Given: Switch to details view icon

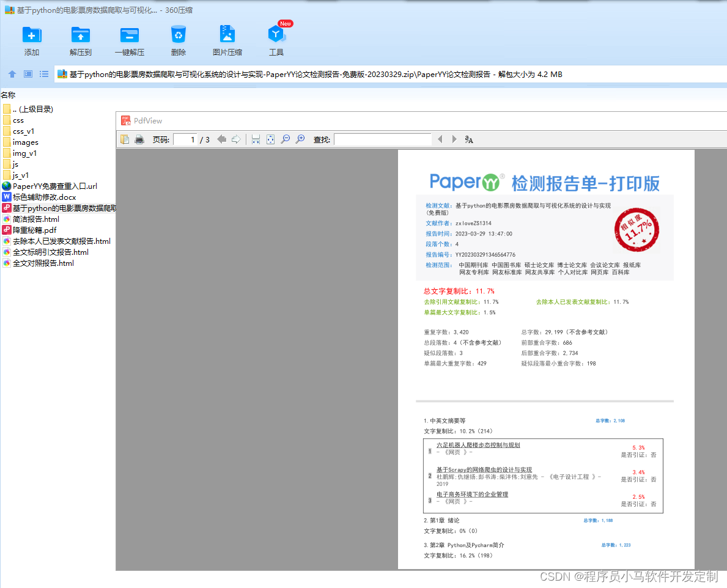Looking at the screenshot, I should click(x=28, y=74).
